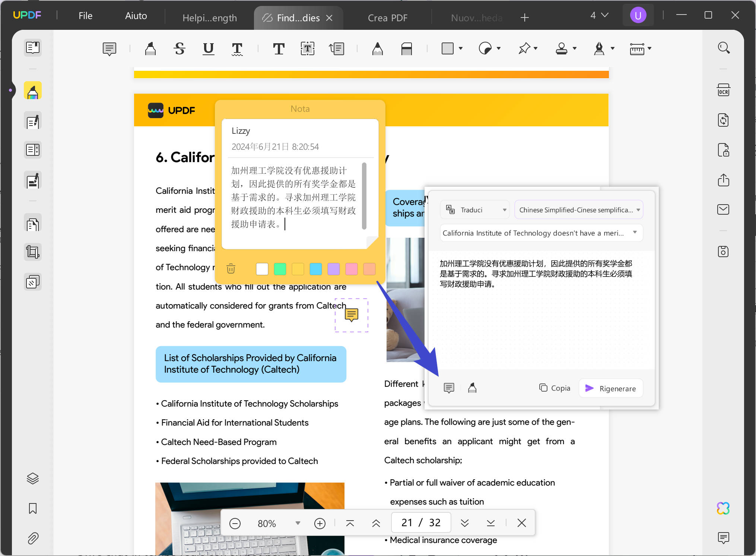Viewport: 756px width, 556px height.
Task: Open the attachments panel
Action: 33,538
